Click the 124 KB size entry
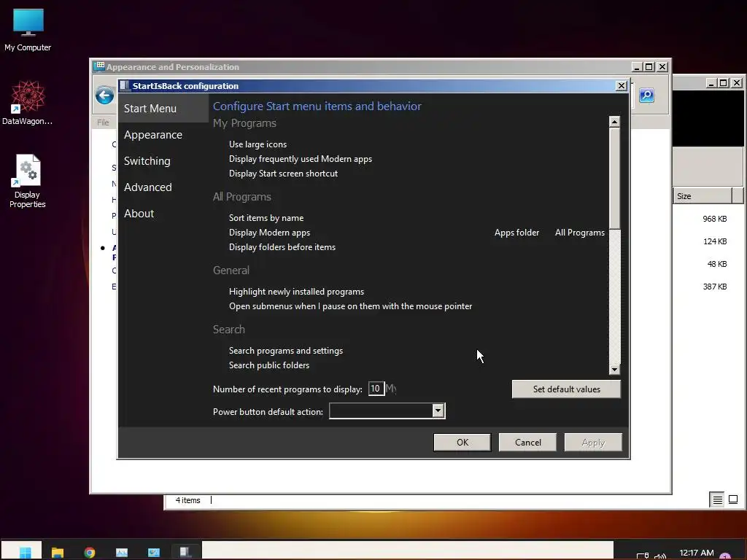The image size is (747, 560). click(715, 241)
